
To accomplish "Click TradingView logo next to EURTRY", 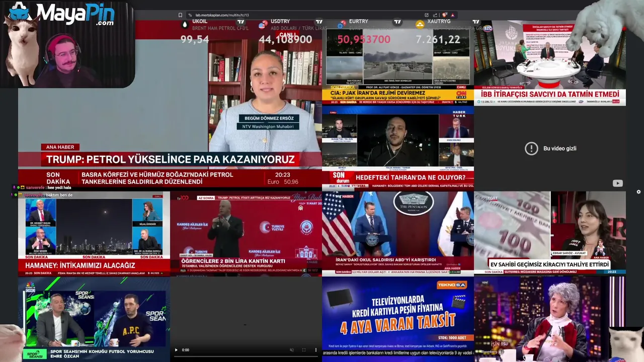I will [x=397, y=22].
